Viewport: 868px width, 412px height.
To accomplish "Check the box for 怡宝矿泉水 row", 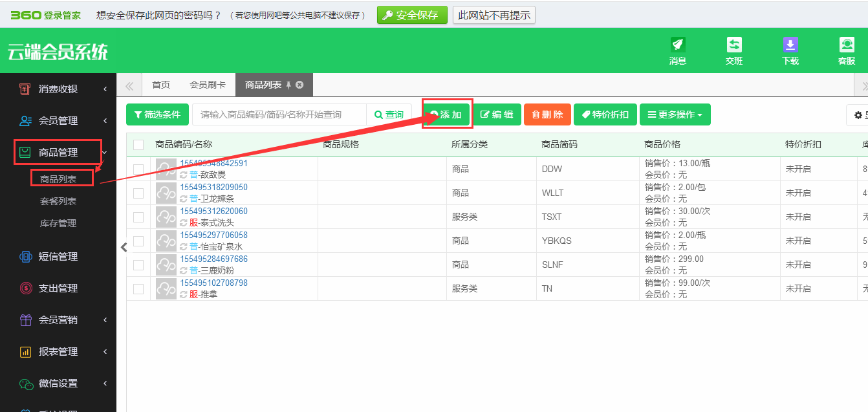I will pos(138,241).
